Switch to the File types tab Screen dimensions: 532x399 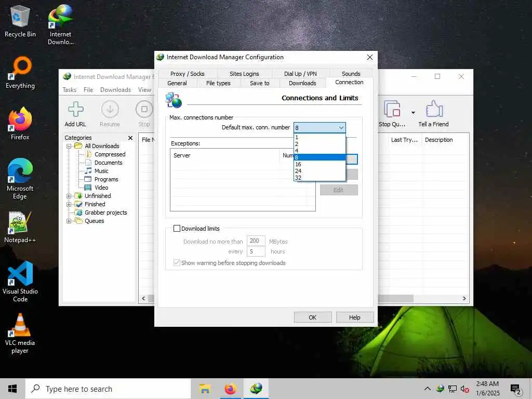[x=218, y=83]
